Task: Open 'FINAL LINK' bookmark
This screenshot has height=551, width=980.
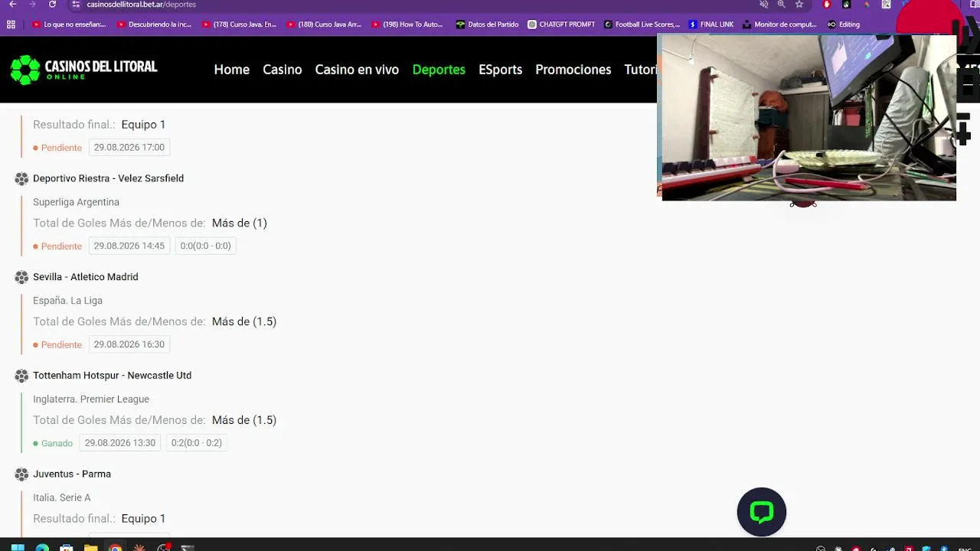Action: pyautogui.click(x=711, y=24)
